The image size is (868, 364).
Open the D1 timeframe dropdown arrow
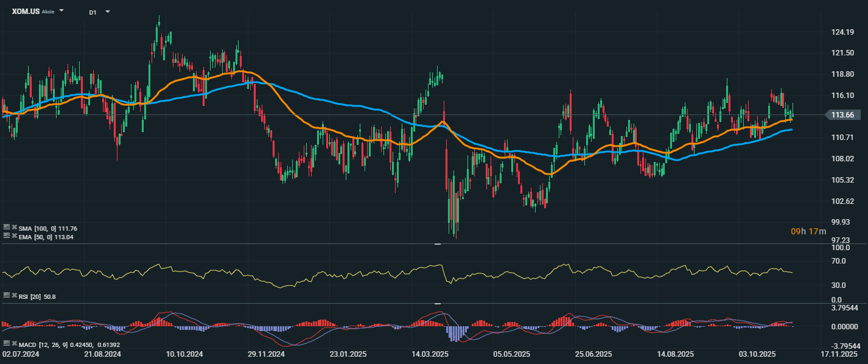(108, 12)
